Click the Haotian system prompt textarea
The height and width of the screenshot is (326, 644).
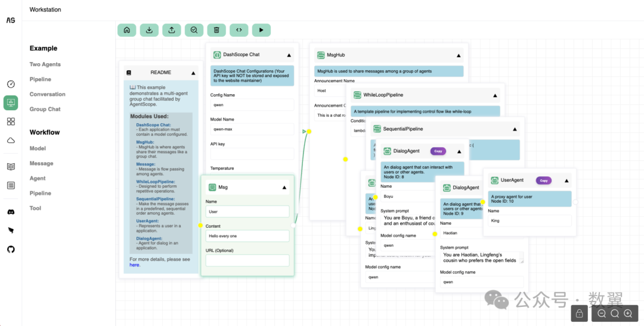tap(482, 257)
